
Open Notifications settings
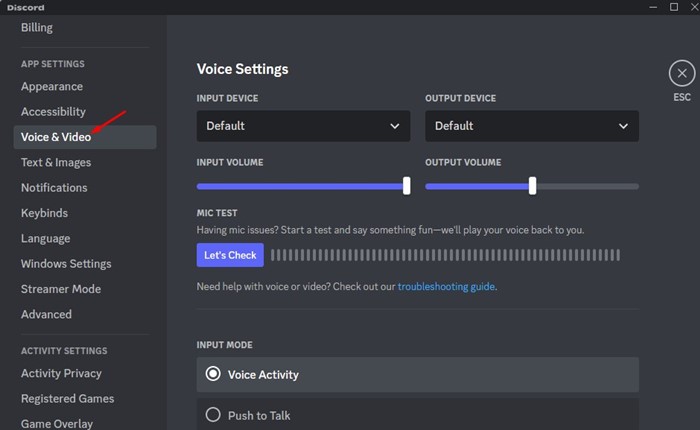[54, 188]
